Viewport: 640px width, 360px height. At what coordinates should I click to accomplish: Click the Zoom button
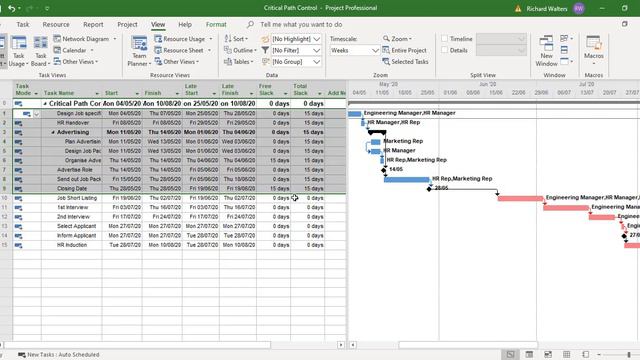pyautogui.click(x=397, y=39)
